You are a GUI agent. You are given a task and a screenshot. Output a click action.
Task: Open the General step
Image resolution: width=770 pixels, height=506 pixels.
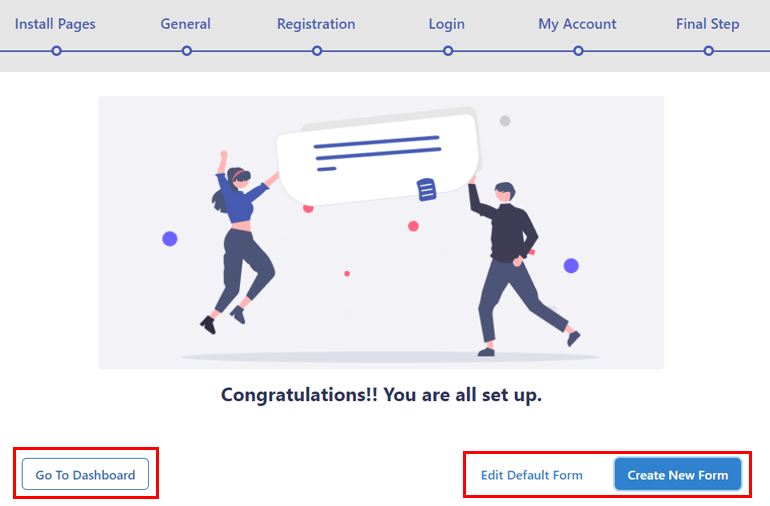point(186,24)
